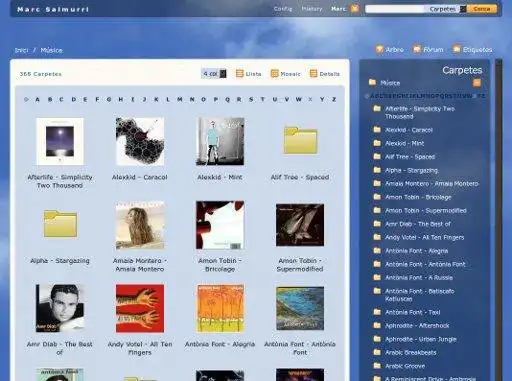The width and height of the screenshot is (512, 381).
Task: Open Antònia Font - Antònia Font album cover
Action: (x=300, y=308)
